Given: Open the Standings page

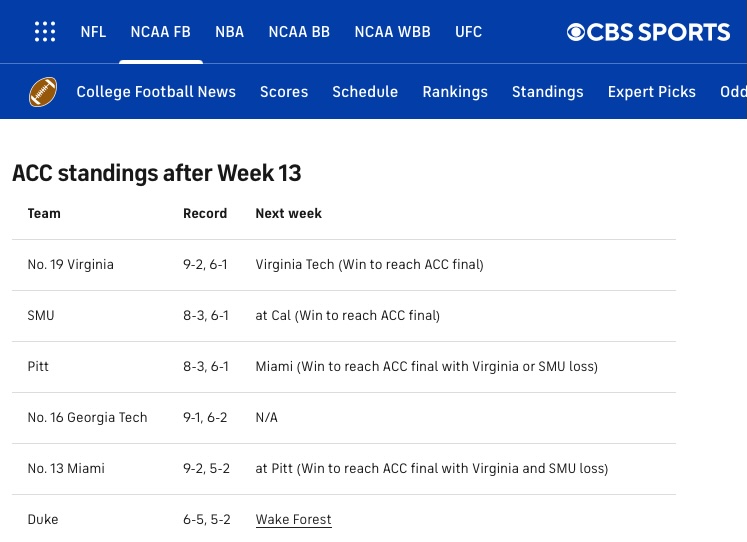Looking at the screenshot, I should (547, 92).
